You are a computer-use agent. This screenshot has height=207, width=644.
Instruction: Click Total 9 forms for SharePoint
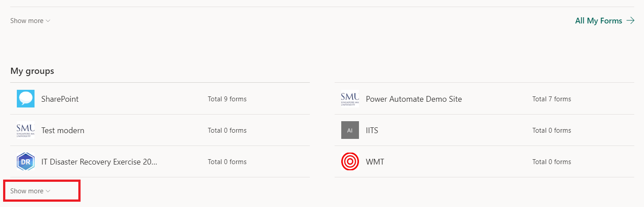coord(227,99)
